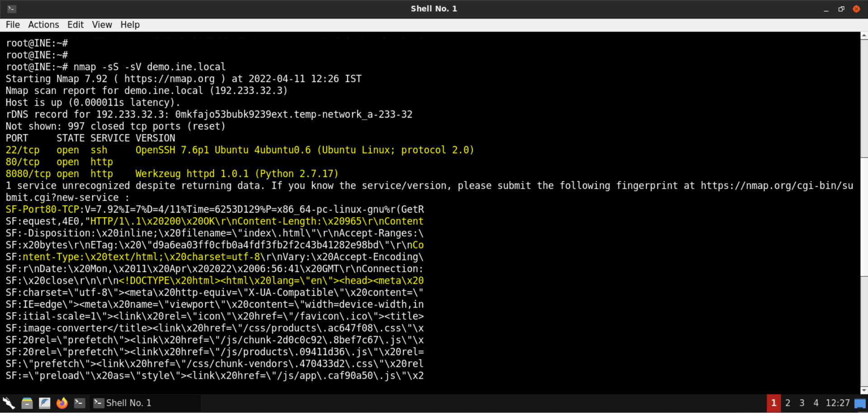
Task: Open the Kali applications menu in the taskbar
Action: [x=8, y=403]
